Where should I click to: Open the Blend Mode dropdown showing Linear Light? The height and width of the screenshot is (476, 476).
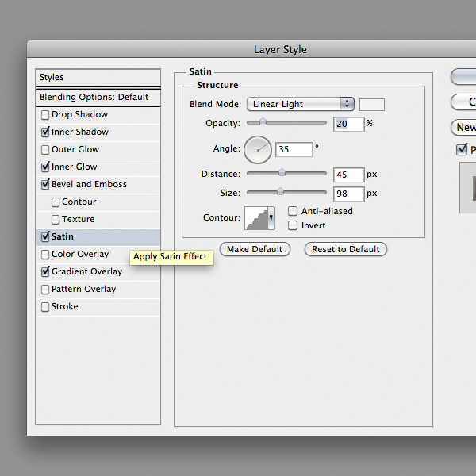[301, 104]
